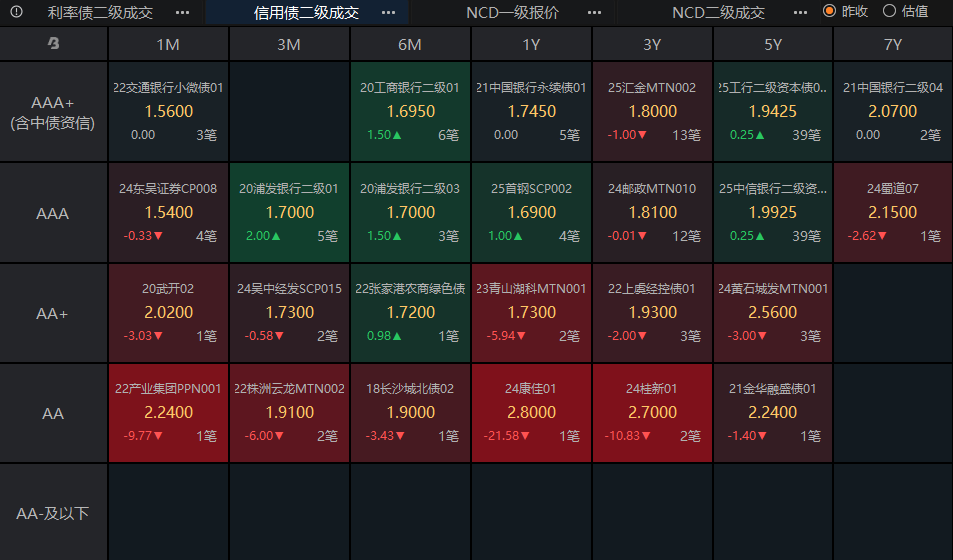
Task: Open 21中国银行二级04 cell
Action: (893, 112)
